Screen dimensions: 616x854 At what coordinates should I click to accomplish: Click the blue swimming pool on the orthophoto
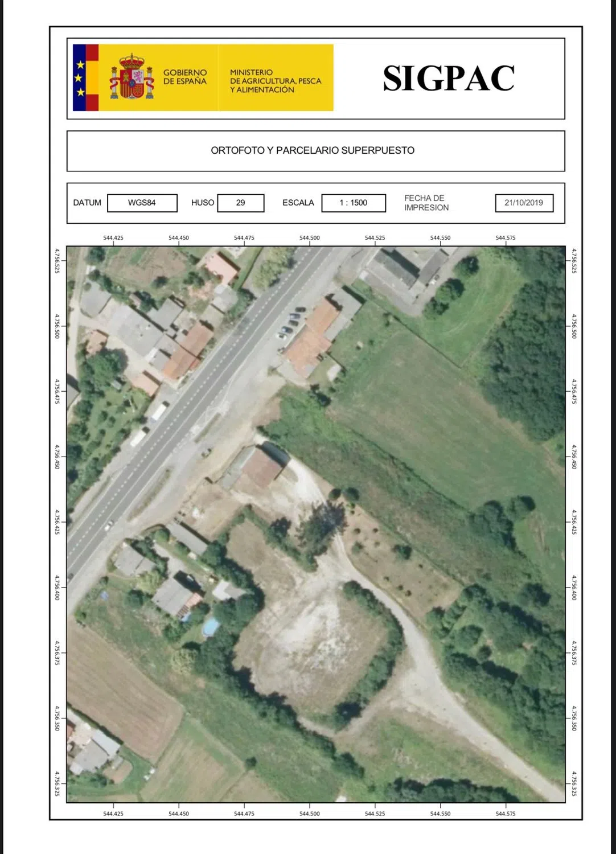coord(210,627)
